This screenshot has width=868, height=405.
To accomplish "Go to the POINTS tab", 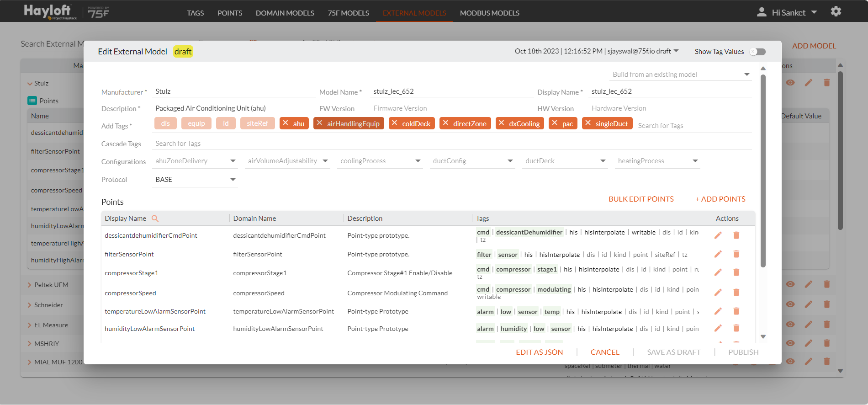I will tap(230, 13).
